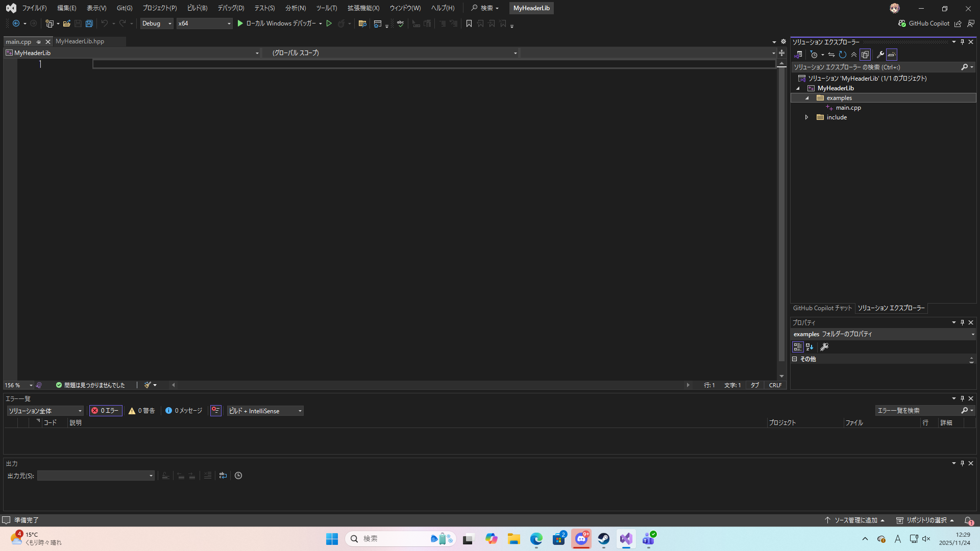Screen dimensions: 980x551
Task: Open the Debug configuration dropdown
Action: tap(157, 23)
